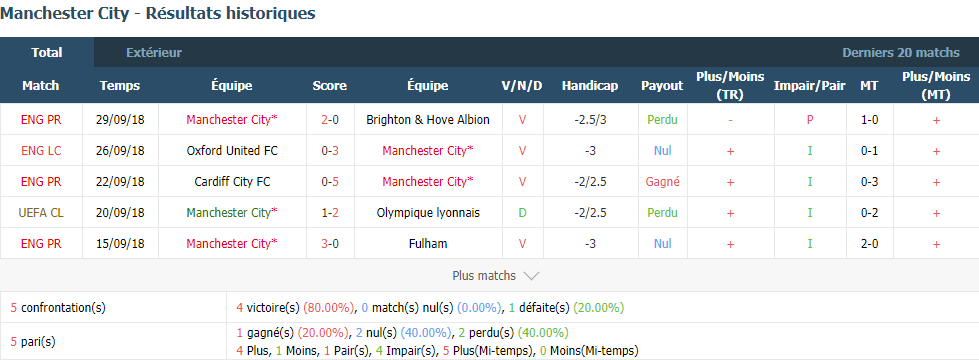Click the Gagné payout in Cardiff row
The image size is (979, 360).
[x=662, y=182]
